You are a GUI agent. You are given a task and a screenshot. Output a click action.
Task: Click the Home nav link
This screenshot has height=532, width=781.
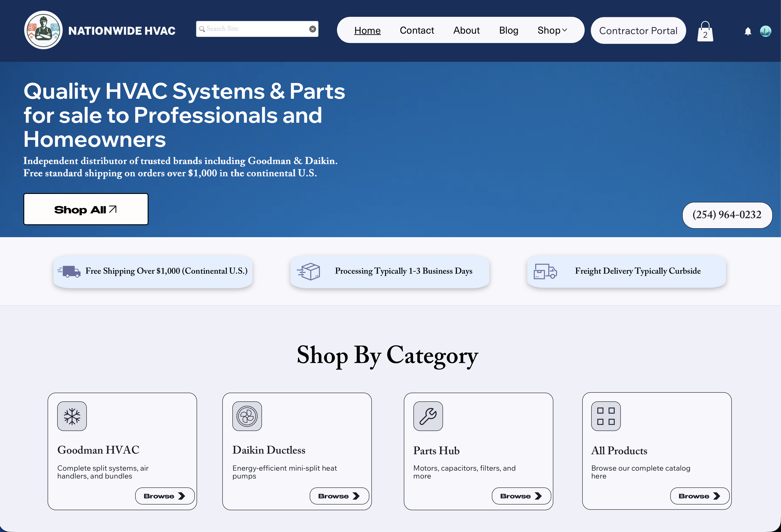tap(367, 30)
